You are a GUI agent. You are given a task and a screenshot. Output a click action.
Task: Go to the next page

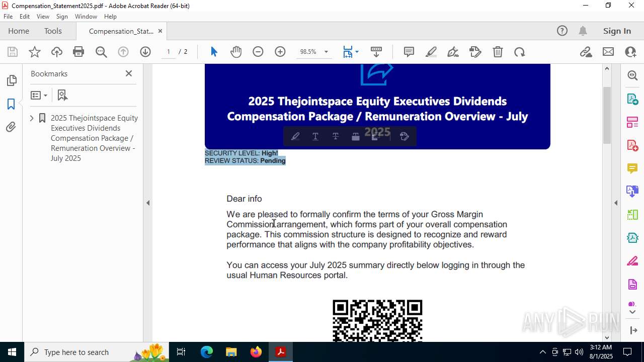145,52
